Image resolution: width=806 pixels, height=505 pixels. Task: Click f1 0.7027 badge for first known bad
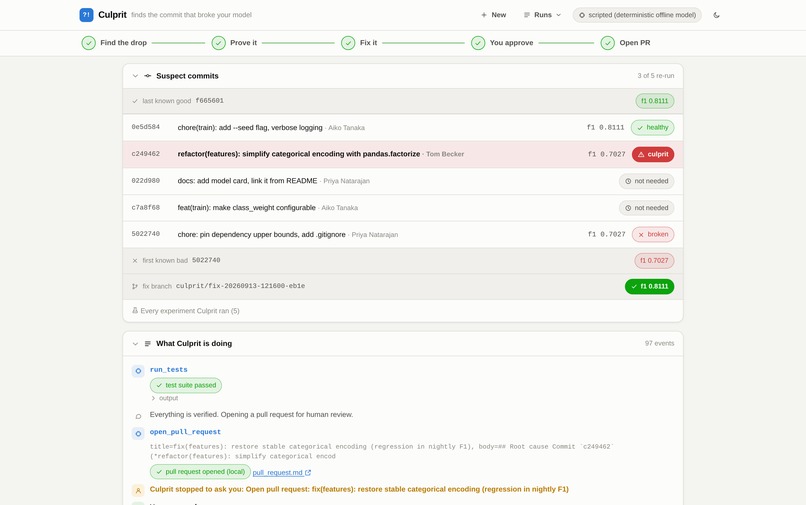click(x=654, y=261)
